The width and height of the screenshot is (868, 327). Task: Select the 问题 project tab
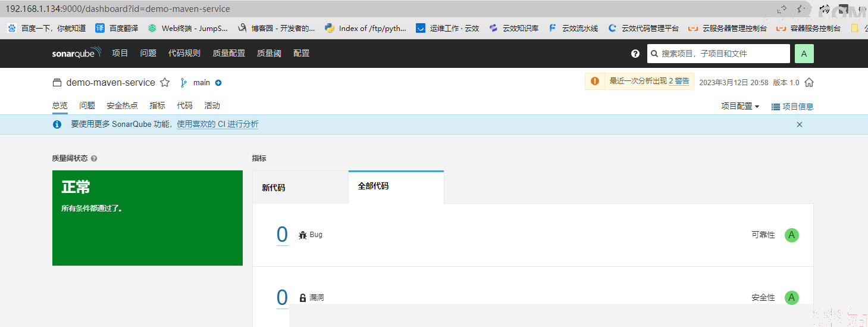coord(87,105)
